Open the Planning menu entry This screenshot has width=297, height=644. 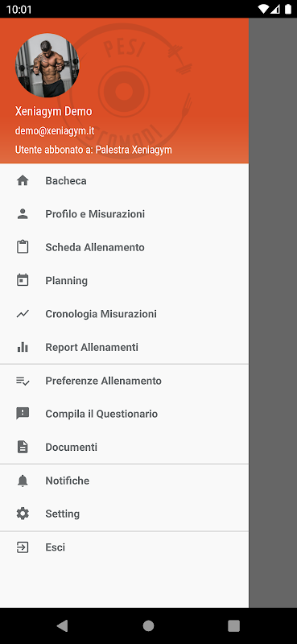tap(124, 280)
